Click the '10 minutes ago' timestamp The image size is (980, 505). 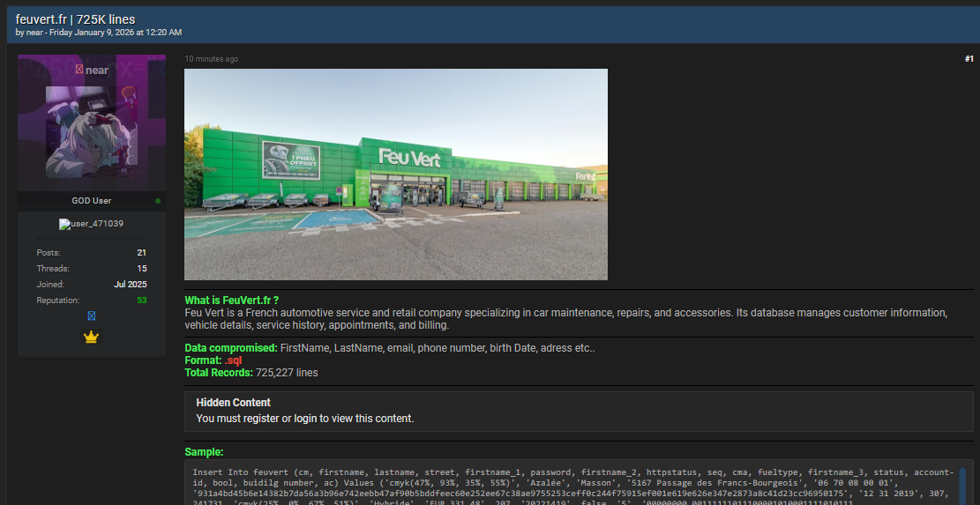[211, 59]
